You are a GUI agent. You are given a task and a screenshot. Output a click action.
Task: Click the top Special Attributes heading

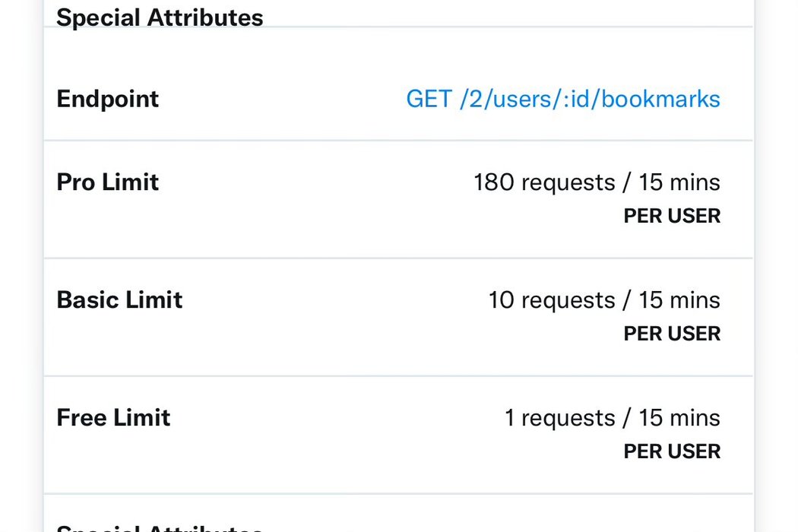click(160, 17)
